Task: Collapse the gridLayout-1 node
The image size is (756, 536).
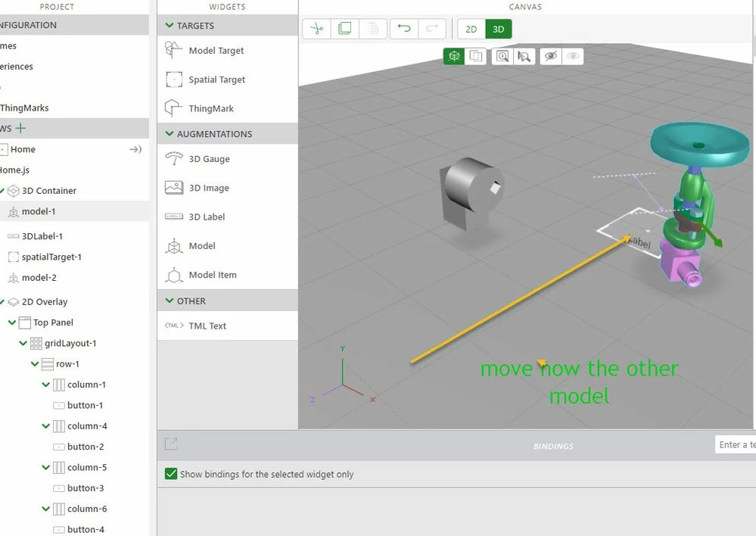Action: [23, 342]
